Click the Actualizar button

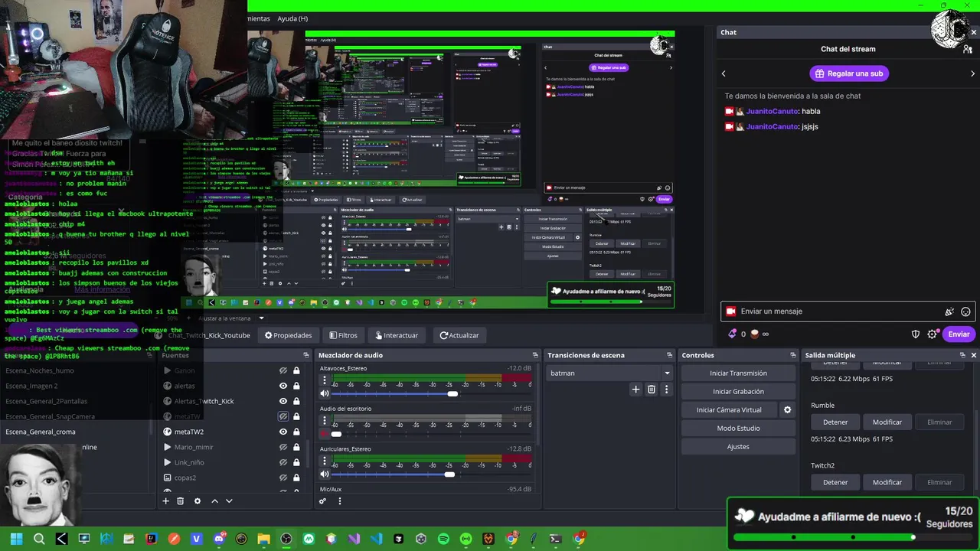point(459,335)
